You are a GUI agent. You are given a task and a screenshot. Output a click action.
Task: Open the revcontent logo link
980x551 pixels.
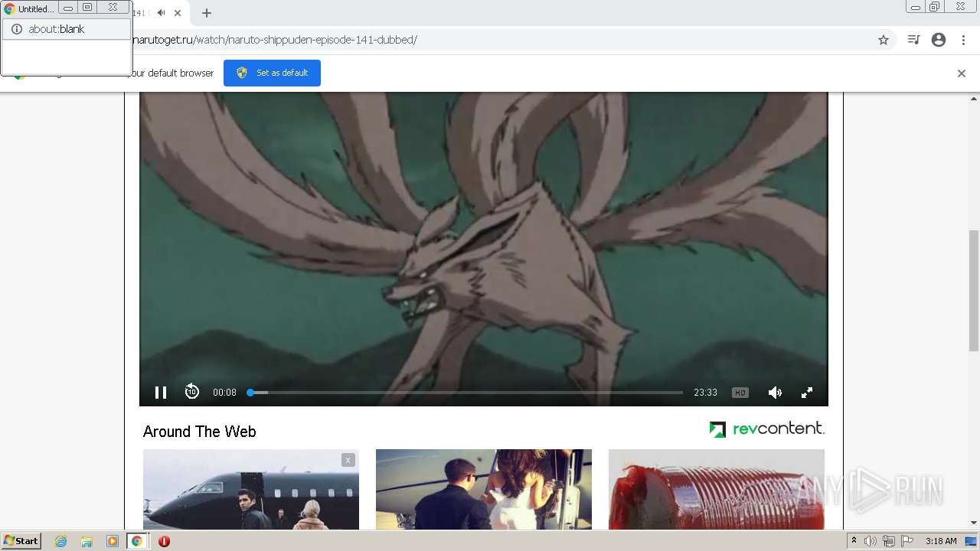pyautogui.click(x=767, y=429)
